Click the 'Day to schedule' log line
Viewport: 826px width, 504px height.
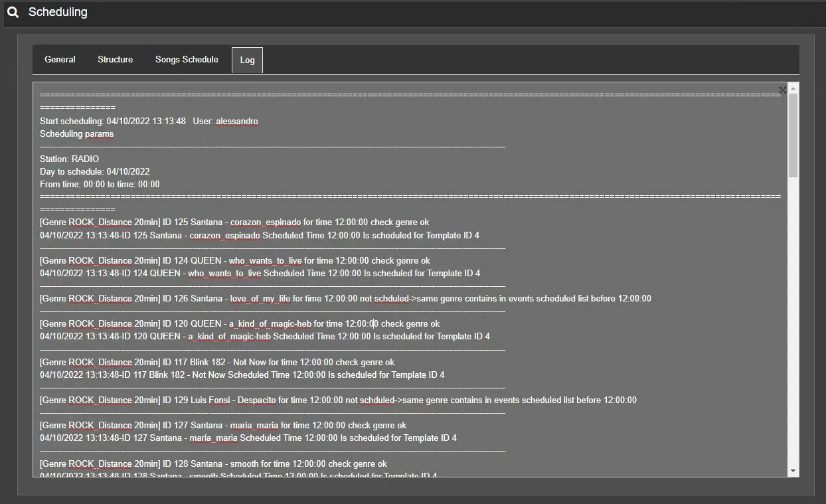95,172
